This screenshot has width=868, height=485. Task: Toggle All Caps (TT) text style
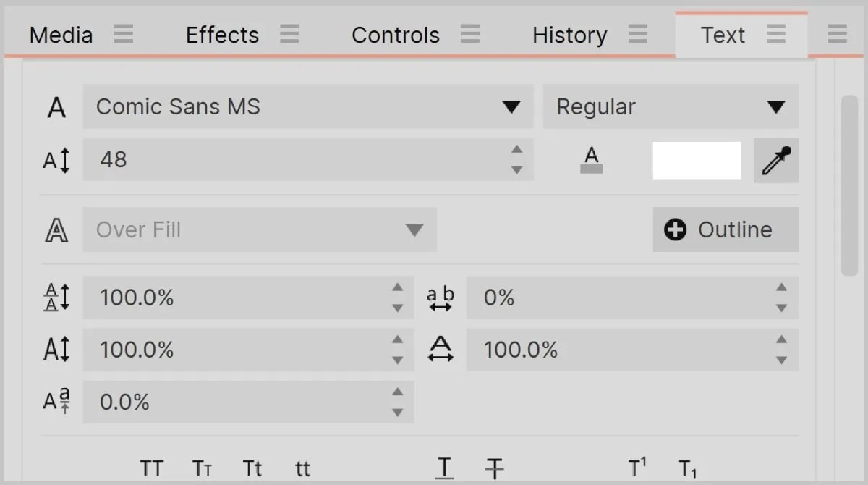[x=151, y=468]
